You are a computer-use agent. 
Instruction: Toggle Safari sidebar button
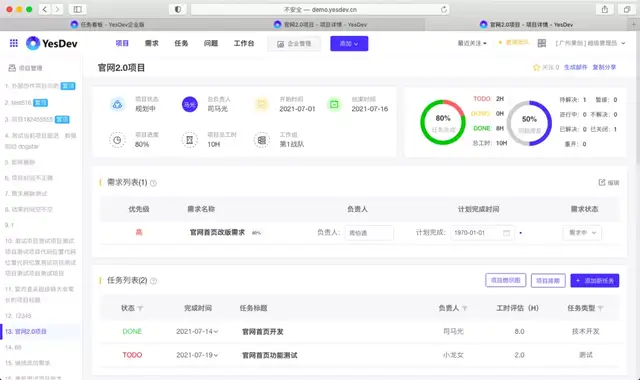pyautogui.click(x=77, y=9)
